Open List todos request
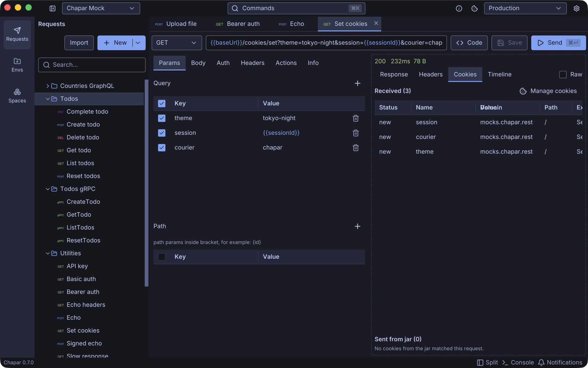Screen dimensions: 588x368 [89, 163]
